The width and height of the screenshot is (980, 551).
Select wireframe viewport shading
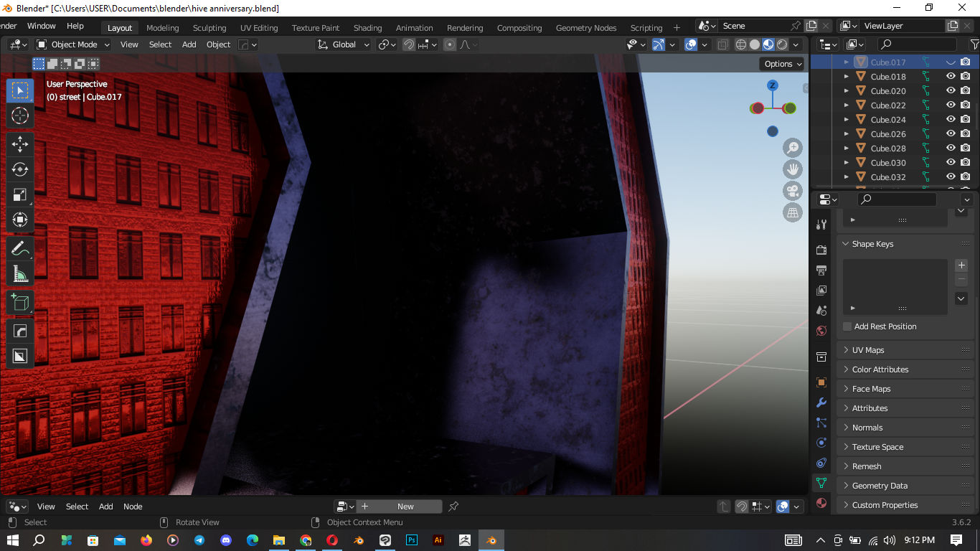point(741,44)
